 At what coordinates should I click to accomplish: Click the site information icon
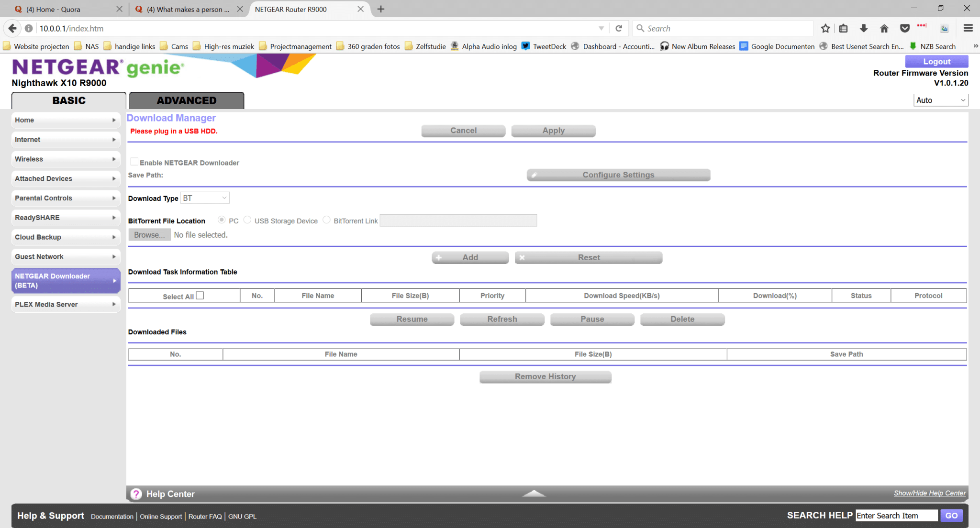click(29, 28)
